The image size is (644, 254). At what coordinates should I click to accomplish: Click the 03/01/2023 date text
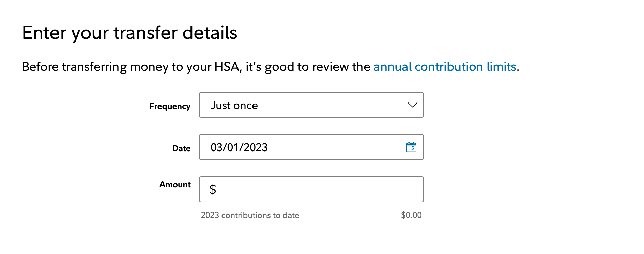tap(239, 147)
